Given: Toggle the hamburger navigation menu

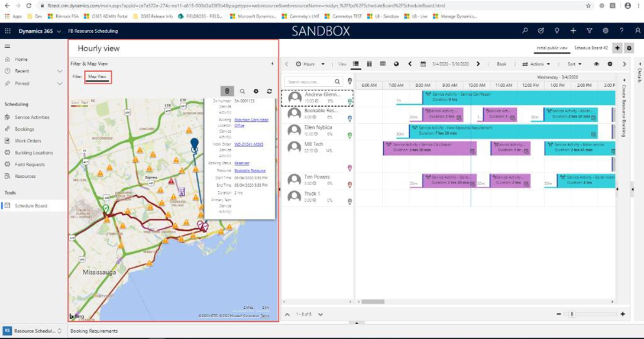Looking at the screenshot, I should (8, 46).
